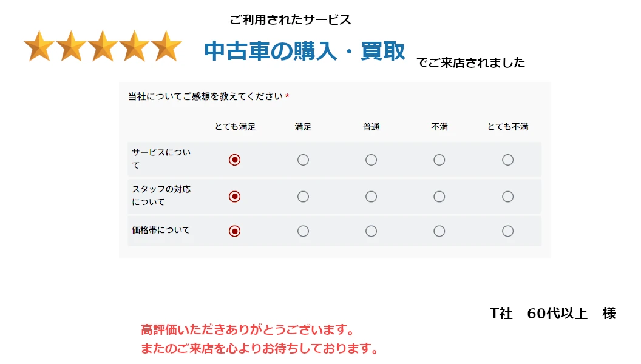Choose 不満 for サービスについて

(439, 160)
